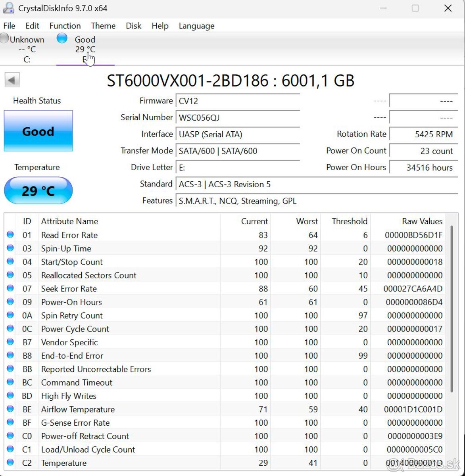Click the status indicator next to Reallocated Sectors Count
The image size is (465, 476).
(10, 275)
